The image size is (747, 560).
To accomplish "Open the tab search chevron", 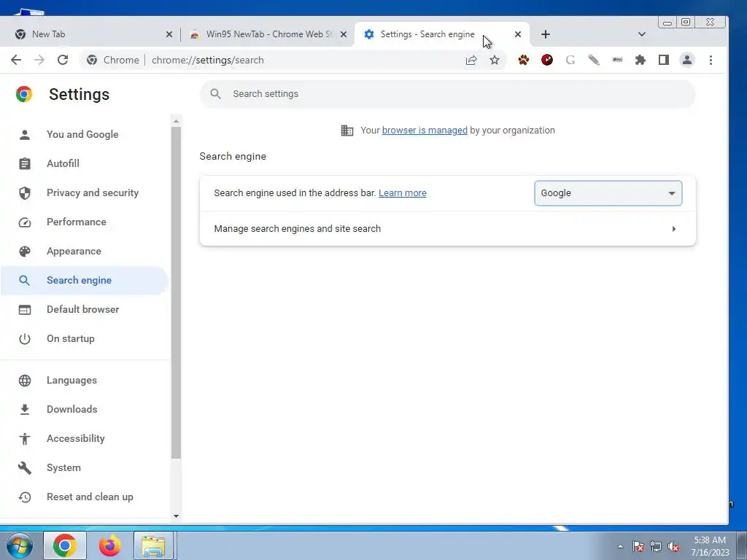I will point(642,34).
